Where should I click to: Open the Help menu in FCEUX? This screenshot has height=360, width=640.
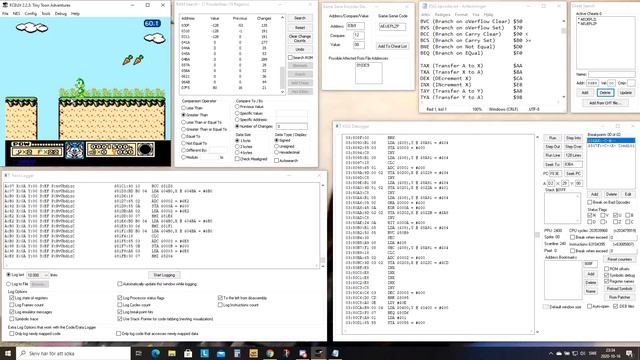pyautogui.click(x=76, y=13)
